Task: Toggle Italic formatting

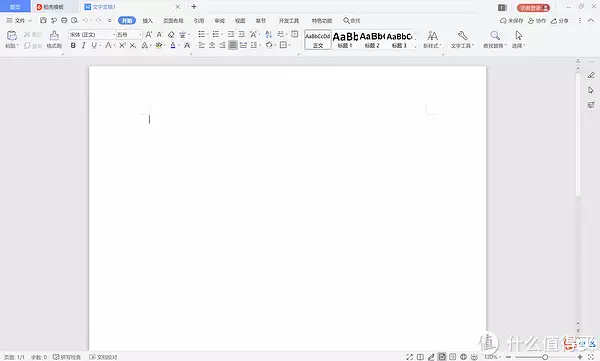Action: tap(83, 45)
